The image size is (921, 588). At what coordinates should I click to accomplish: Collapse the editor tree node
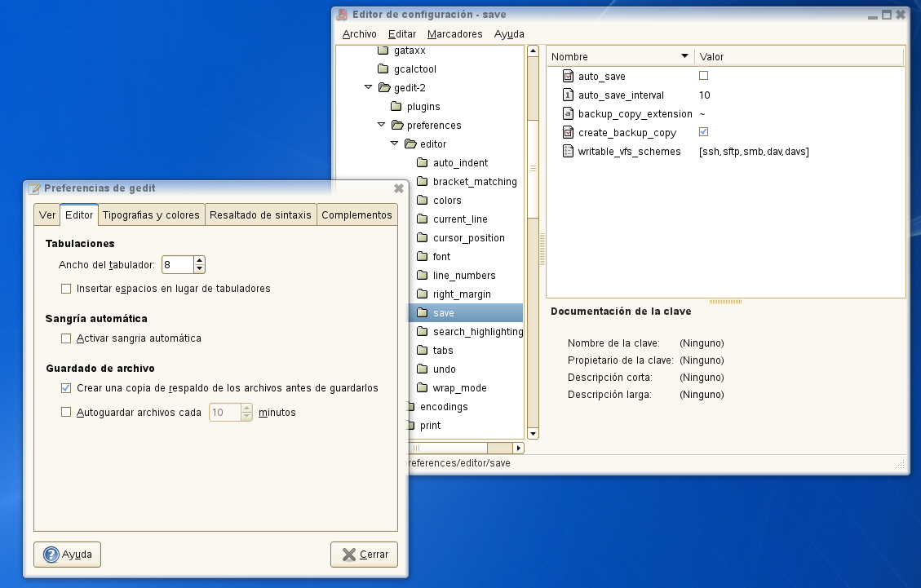pyautogui.click(x=395, y=144)
